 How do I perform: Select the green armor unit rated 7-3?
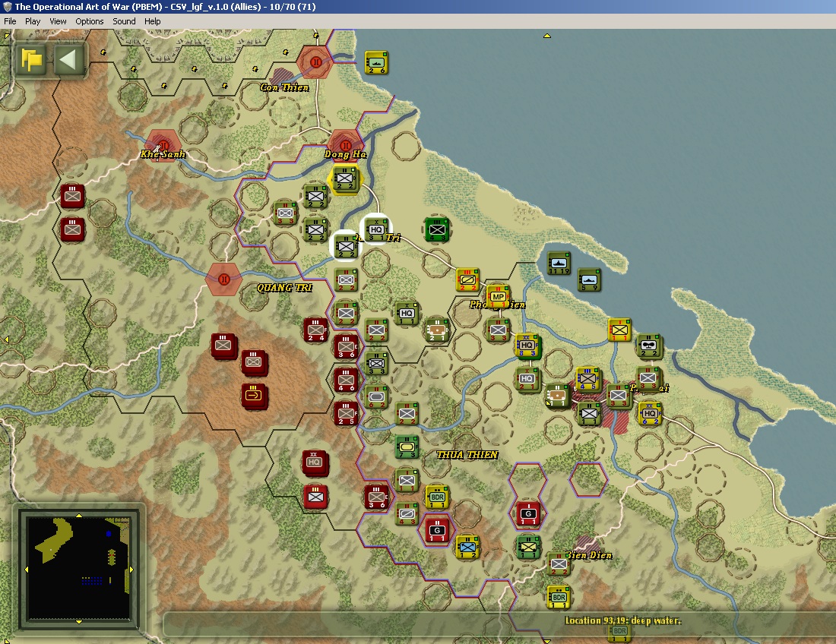(x=407, y=447)
